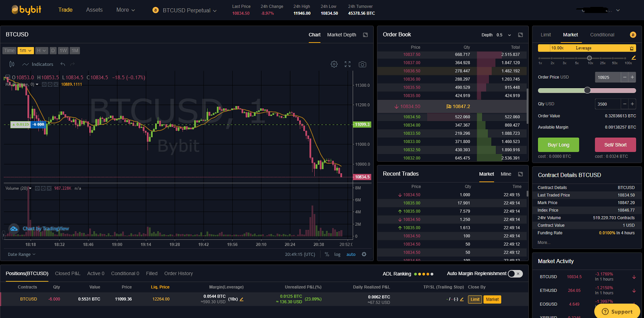Viewport: 644px width, 318px height.
Task: Decrease Qty with minus button
Action: pos(625,104)
